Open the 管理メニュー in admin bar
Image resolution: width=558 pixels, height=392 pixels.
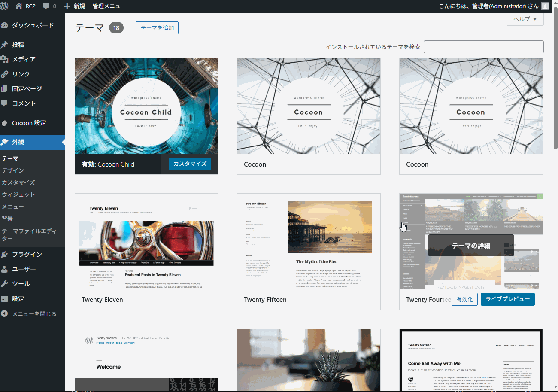point(109,6)
